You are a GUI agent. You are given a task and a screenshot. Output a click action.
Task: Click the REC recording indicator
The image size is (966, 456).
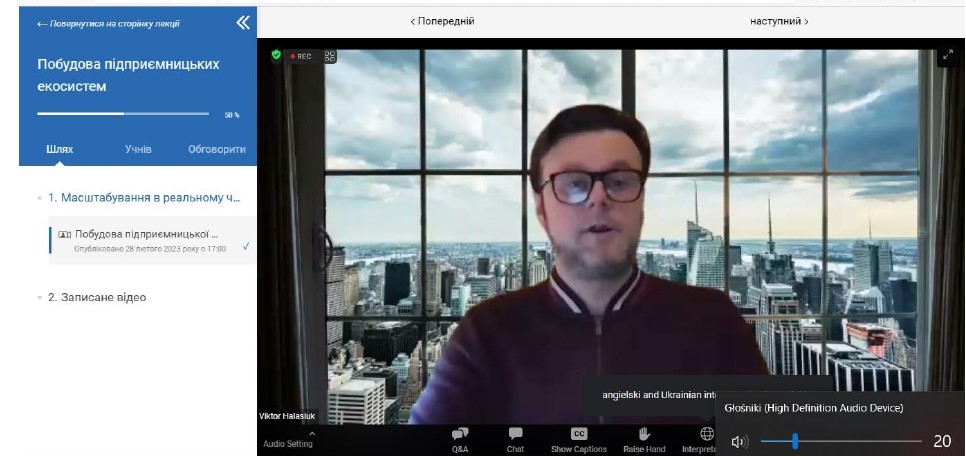click(x=301, y=56)
